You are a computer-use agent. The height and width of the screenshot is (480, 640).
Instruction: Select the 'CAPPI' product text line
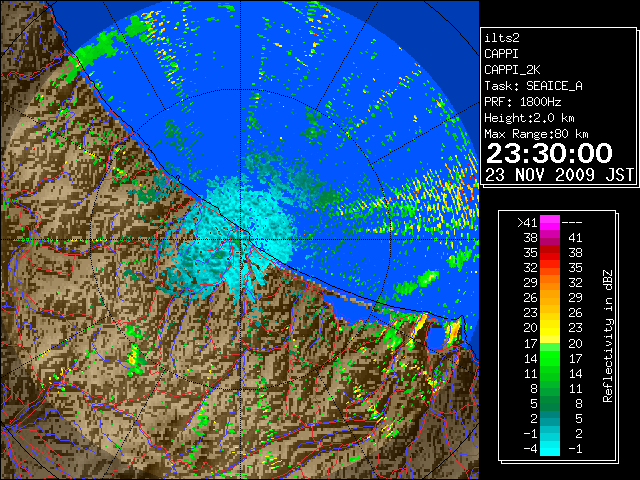[501, 54]
